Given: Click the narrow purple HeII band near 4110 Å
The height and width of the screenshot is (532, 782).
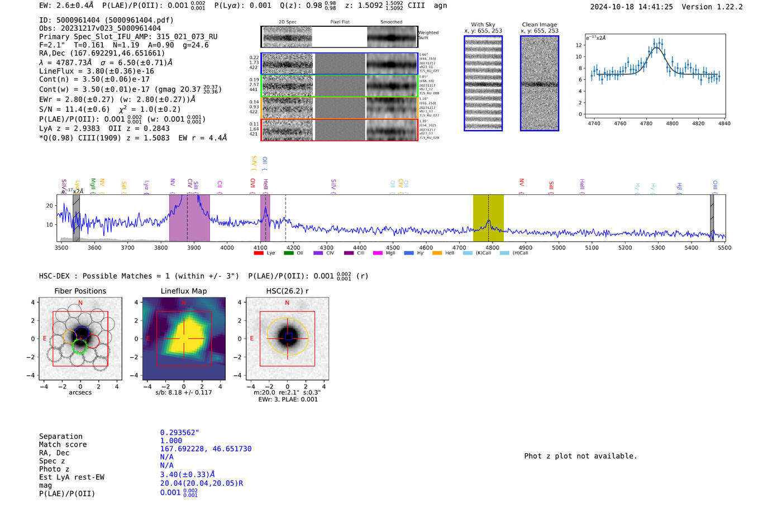Looking at the screenshot, I should [265, 218].
